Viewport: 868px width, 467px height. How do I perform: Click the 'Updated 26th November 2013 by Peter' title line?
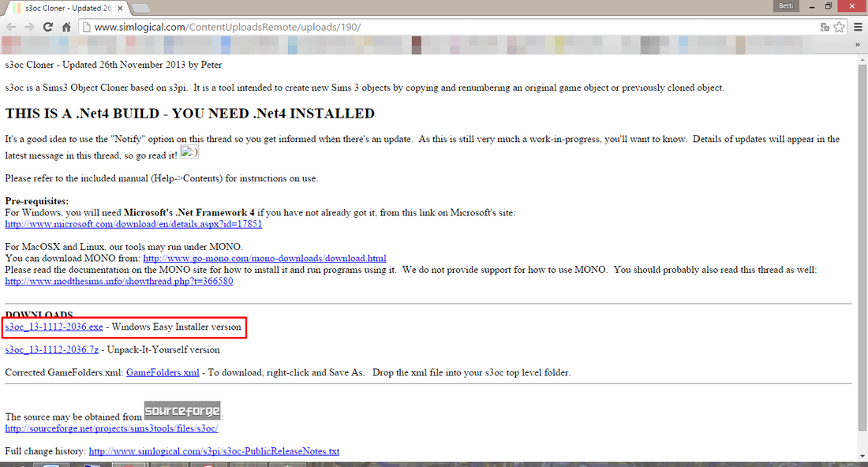pos(114,65)
